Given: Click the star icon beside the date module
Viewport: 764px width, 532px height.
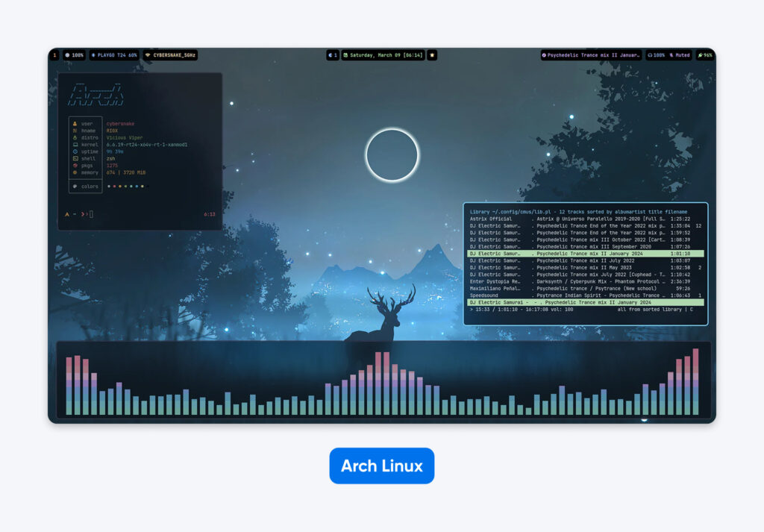Looking at the screenshot, I should click(x=433, y=55).
